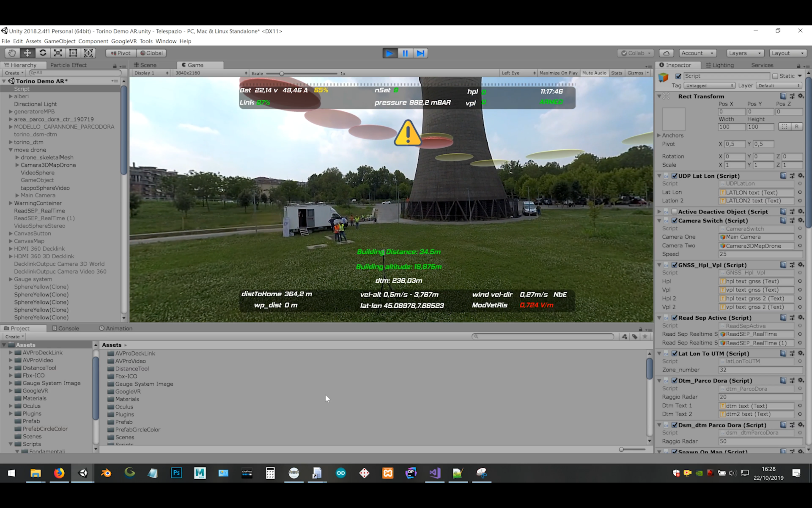The width and height of the screenshot is (812, 508).
Task: Open the Layout dropdown
Action: (787, 53)
